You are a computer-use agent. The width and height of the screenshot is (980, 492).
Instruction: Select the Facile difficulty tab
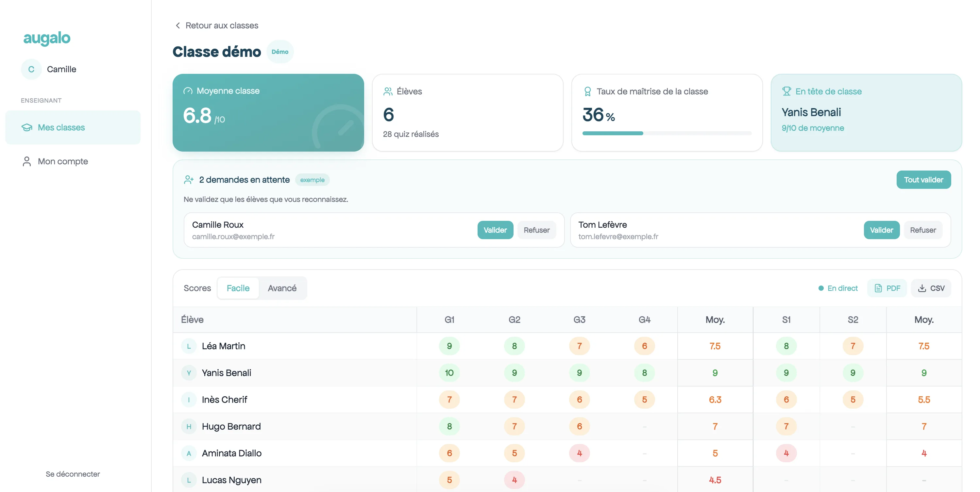tap(238, 288)
